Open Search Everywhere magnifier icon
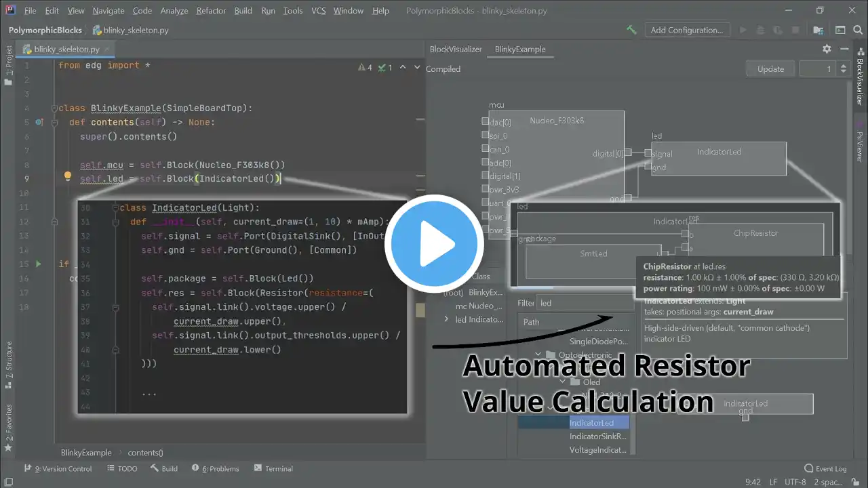The image size is (868, 488). (x=856, y=30)
